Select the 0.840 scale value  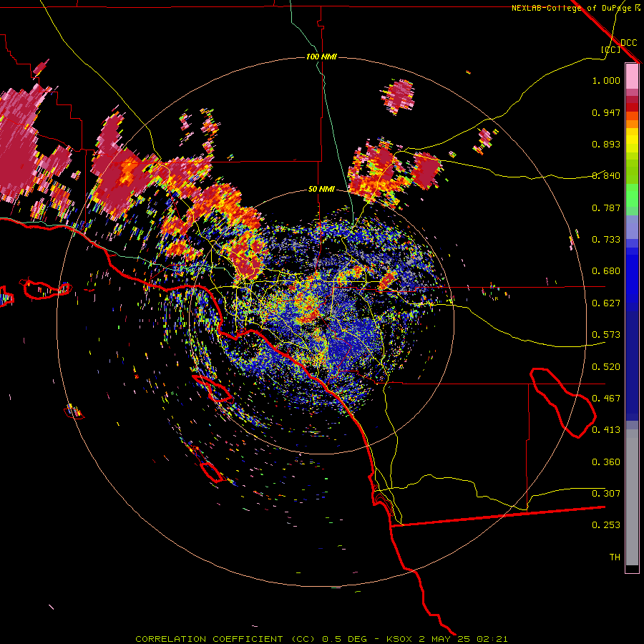click(x=606, y=176)
